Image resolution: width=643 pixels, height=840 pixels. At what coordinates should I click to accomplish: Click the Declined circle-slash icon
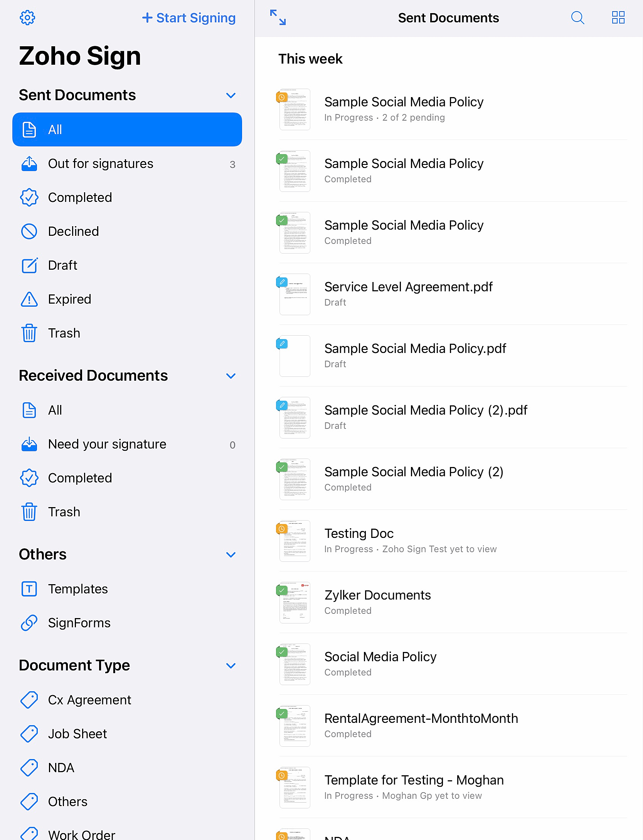pos(29,232)
